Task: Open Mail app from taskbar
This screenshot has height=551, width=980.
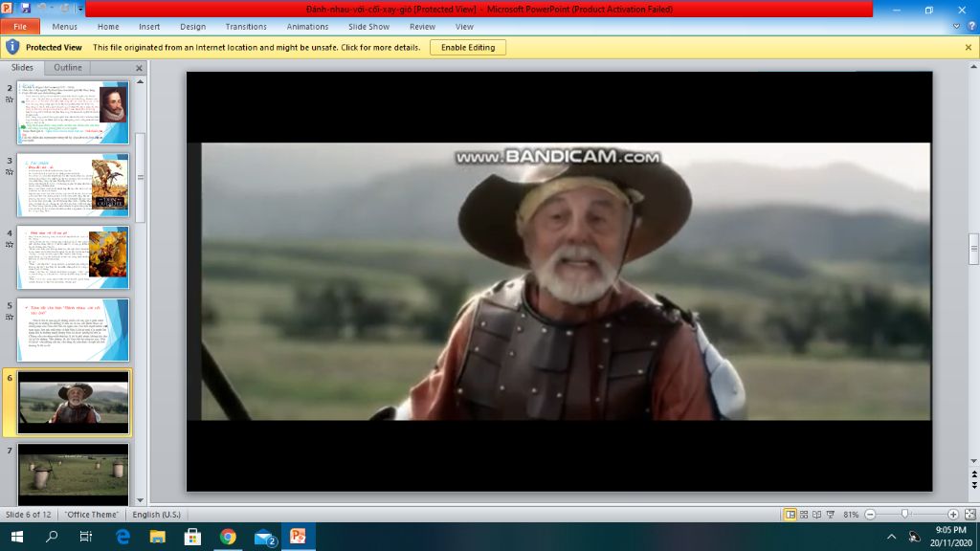Action: tap(264, 537)
